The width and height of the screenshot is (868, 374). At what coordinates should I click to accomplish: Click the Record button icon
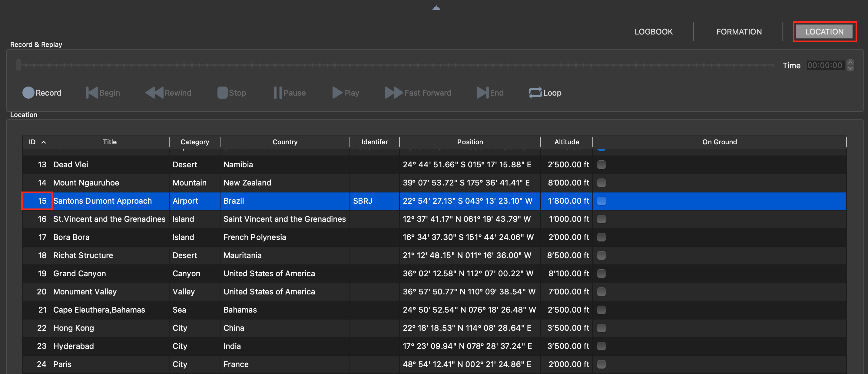pos(28,93)
